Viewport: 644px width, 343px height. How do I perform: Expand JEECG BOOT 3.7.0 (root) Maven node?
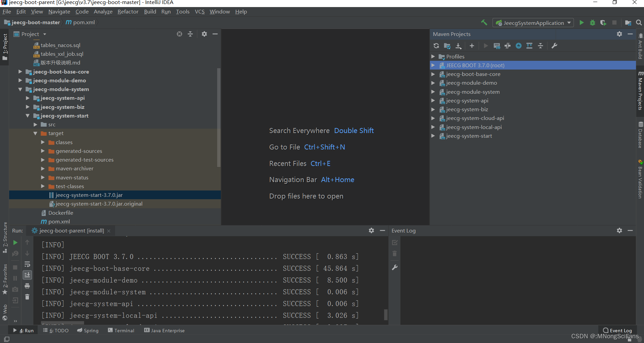point(433,65)
